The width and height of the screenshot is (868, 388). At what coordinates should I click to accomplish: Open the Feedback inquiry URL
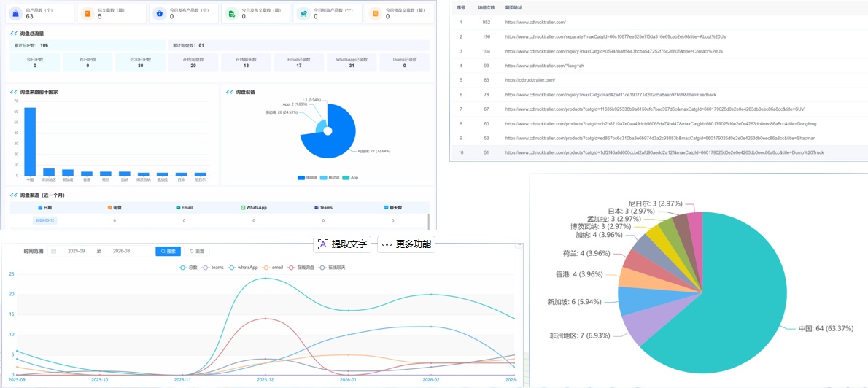(x=611, y=95)
